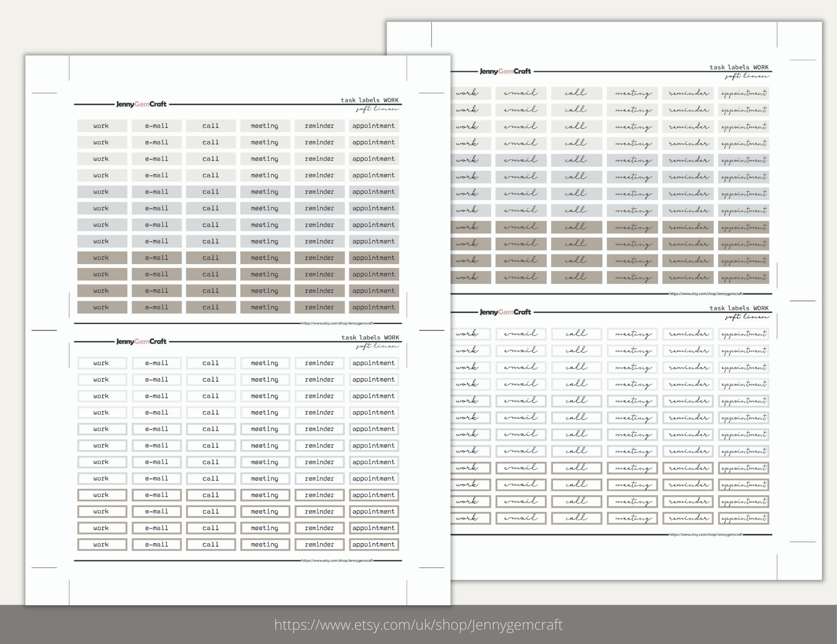This screenshot has height=644, width=837.
Task: Click 'soft linen' subtitle above outlined script labels
Action: tap(747, 317)
